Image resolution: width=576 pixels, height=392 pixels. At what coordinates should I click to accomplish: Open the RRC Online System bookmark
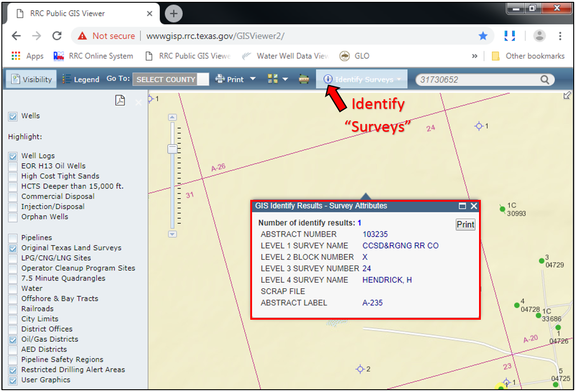coord(93,56)
